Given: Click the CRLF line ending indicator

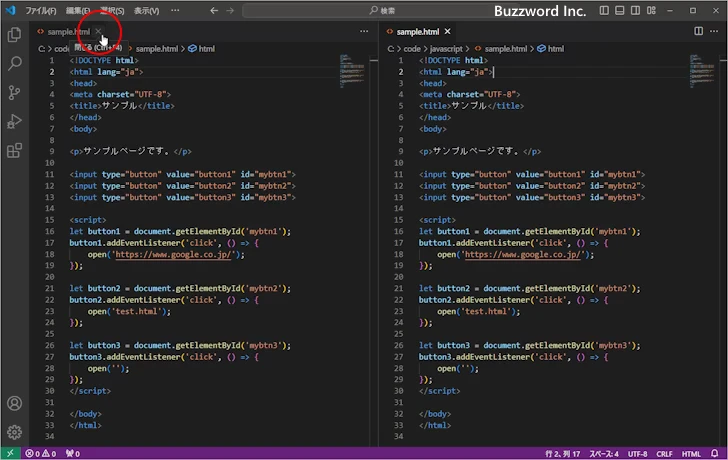Looking at the screenshot, I should pyautogui.click(x=665, y=453).
